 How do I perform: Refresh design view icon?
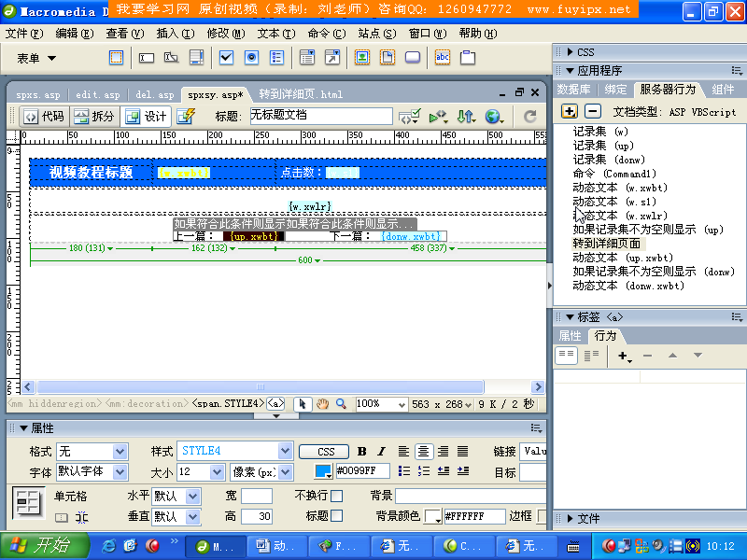[x=529, y=116]
